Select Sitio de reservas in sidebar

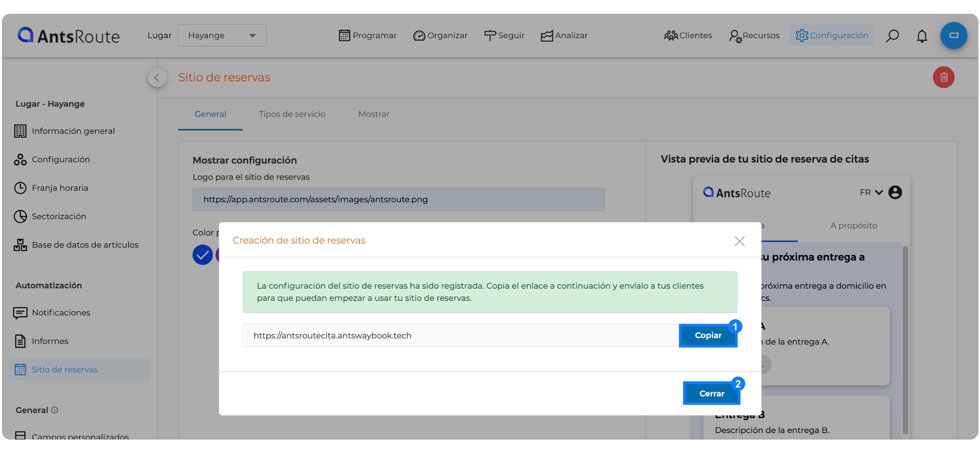[x=80, y=370]
